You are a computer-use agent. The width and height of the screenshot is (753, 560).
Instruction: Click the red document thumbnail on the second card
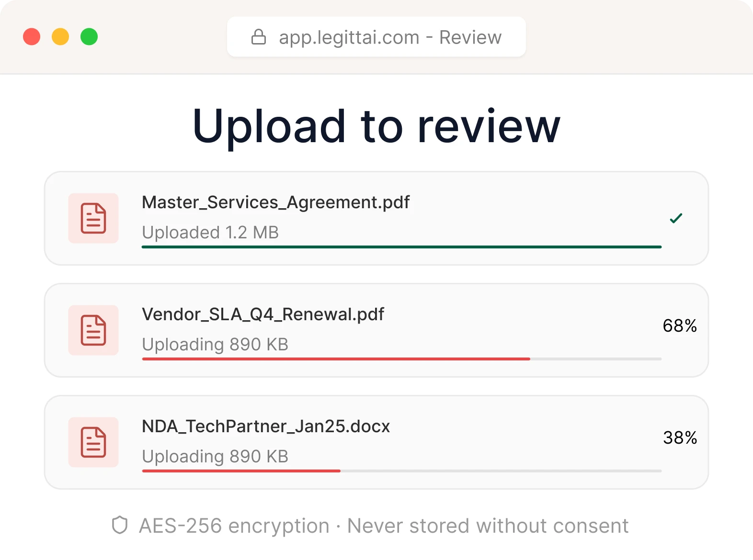pos(93,330)
